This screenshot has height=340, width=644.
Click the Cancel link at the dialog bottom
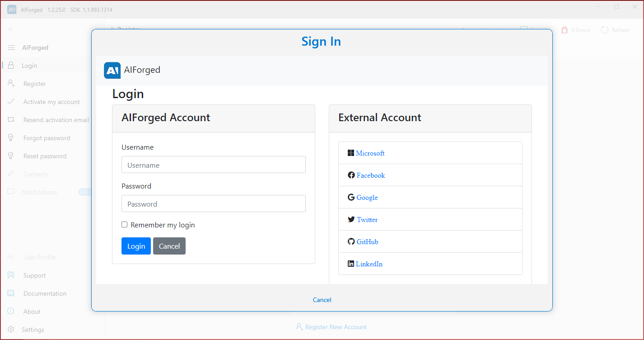(322, 300)
